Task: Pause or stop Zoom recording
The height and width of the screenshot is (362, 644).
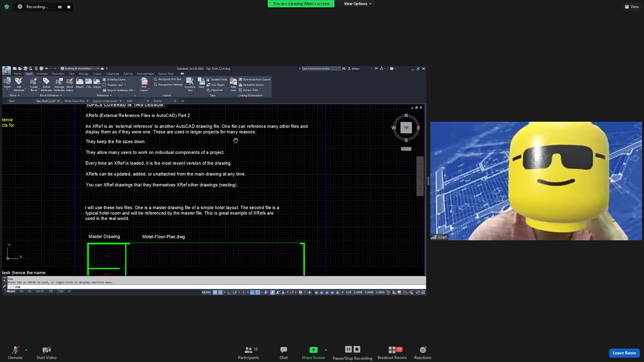Action: pos(353,352)
